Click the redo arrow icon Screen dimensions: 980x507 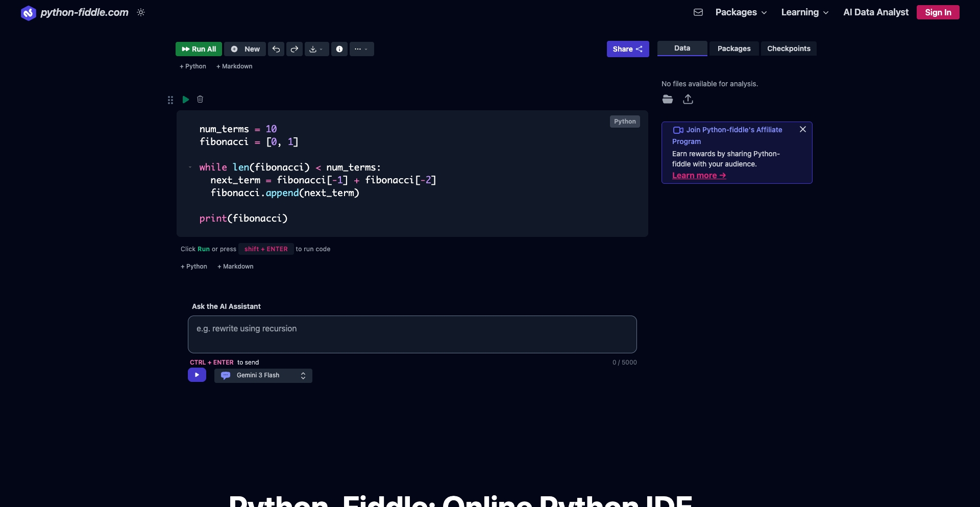point(294,49)
